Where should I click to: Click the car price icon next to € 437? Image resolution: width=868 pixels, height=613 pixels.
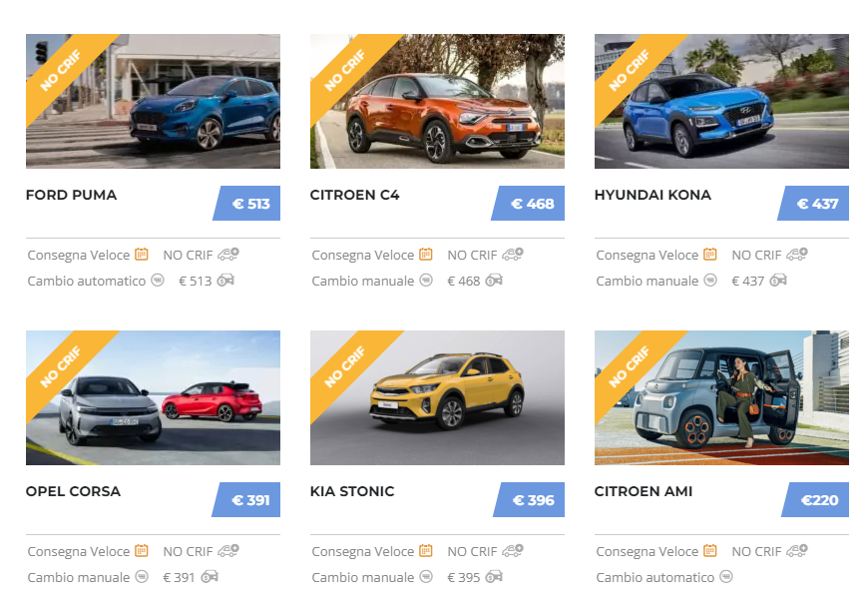click(x=778, y=281)
